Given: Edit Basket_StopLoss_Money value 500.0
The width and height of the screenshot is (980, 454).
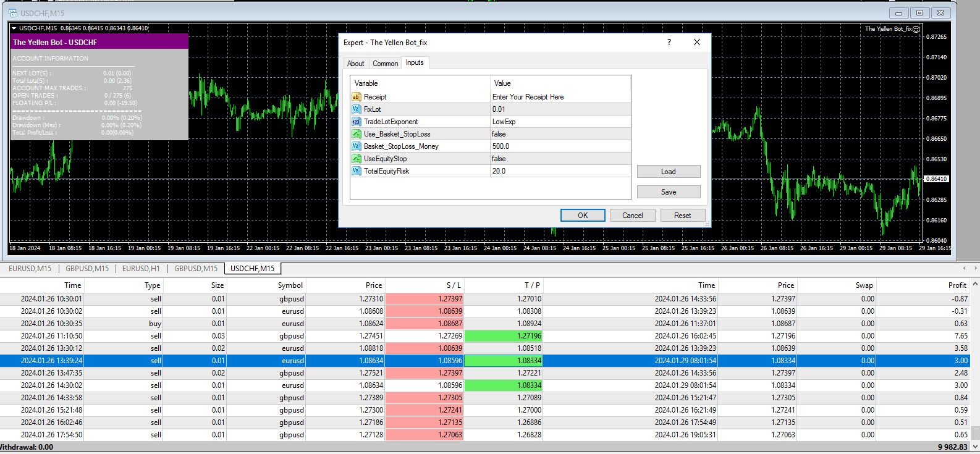Looking at the screenshot, I should coord(560,146).
